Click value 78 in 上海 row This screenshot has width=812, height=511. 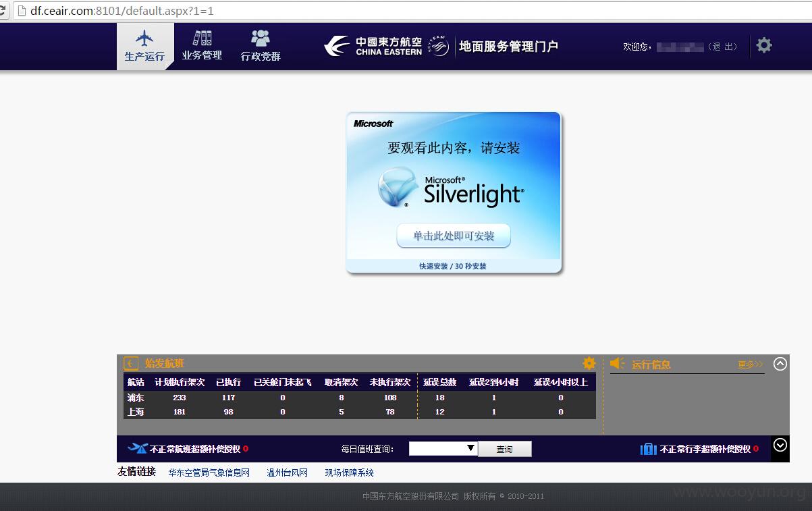[390, 412]
